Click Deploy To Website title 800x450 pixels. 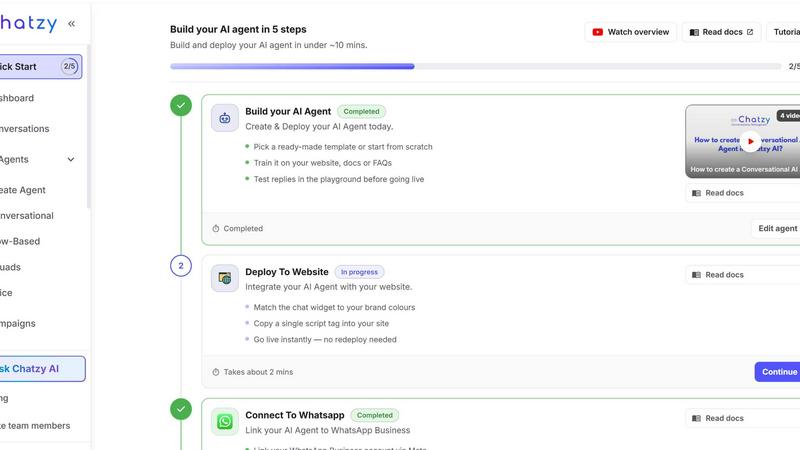pos(287,272)
